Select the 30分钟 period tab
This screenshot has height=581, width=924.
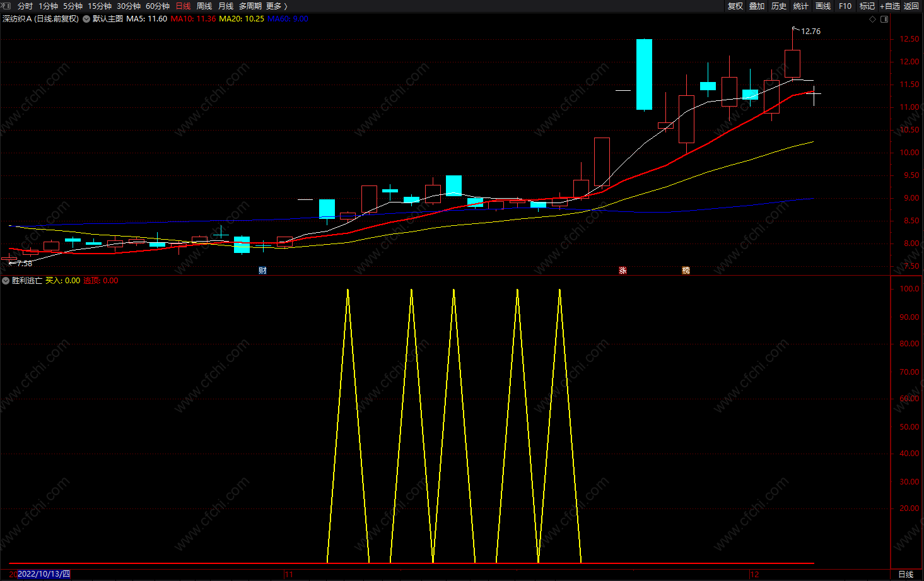(128, 6)
